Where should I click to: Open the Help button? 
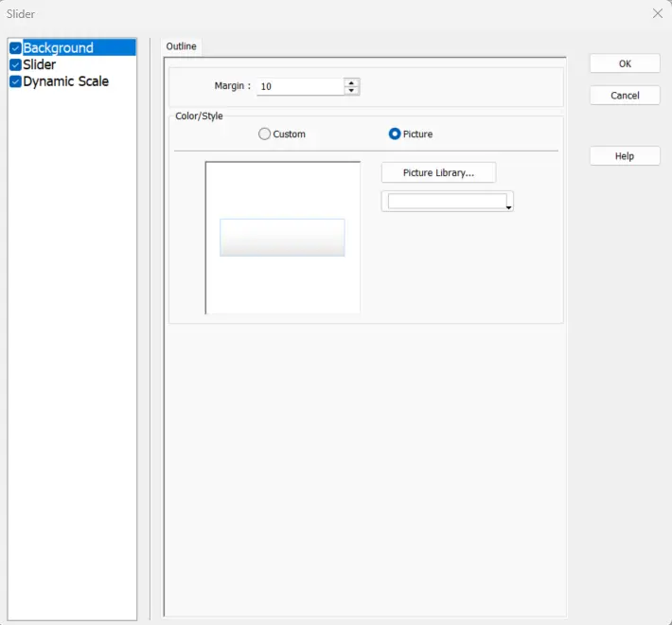pyautogui.click(x=625, y=156)
